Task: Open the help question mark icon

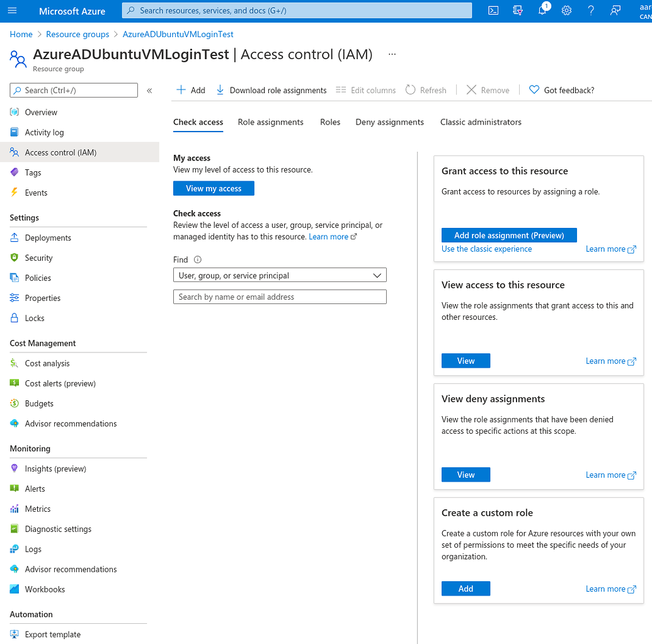Action: pyautogui.click(x=590, y=11)
